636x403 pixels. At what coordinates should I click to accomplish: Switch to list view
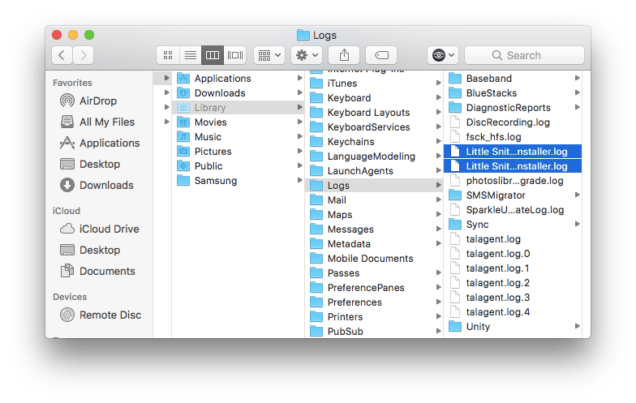click(190, 55)
